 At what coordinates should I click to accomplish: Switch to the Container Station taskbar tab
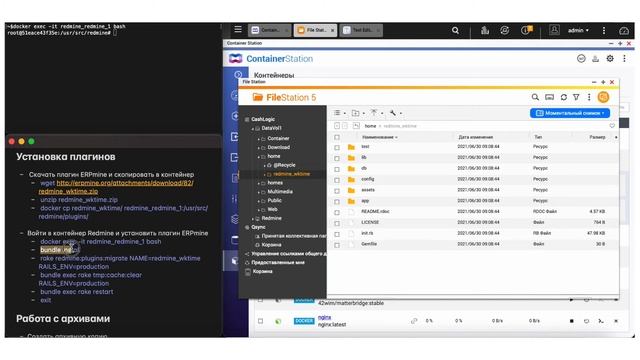point(270,30)
